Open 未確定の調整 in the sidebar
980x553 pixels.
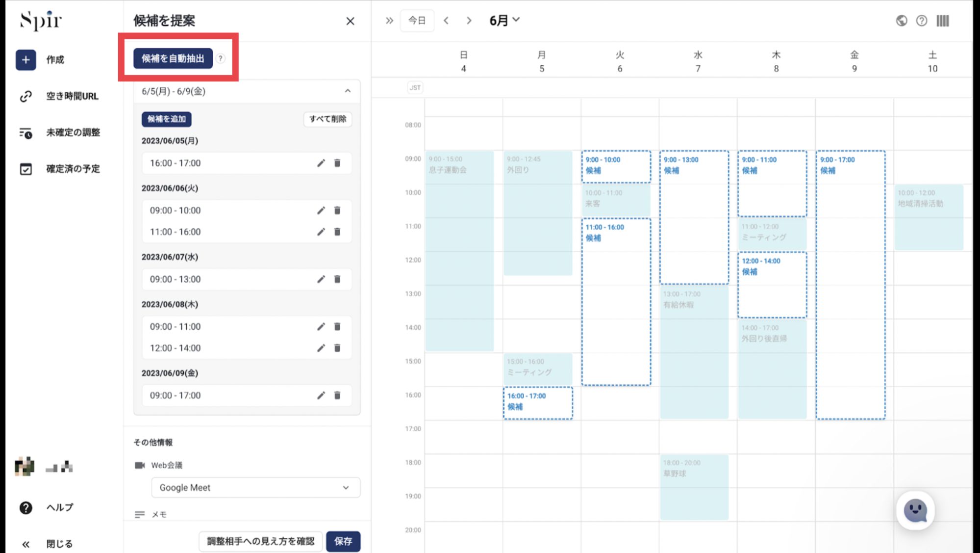click(x=73, y=132)
